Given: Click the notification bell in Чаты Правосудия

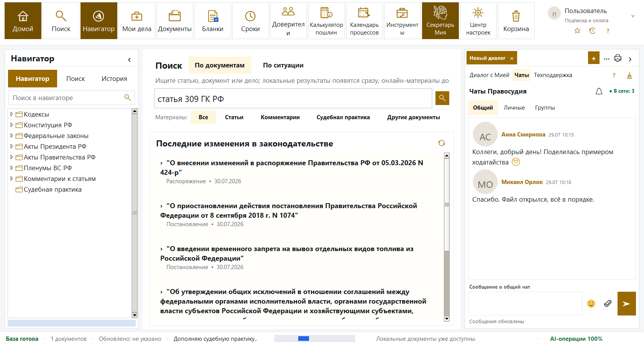Looking at the screenshot, I should [599, 91].
